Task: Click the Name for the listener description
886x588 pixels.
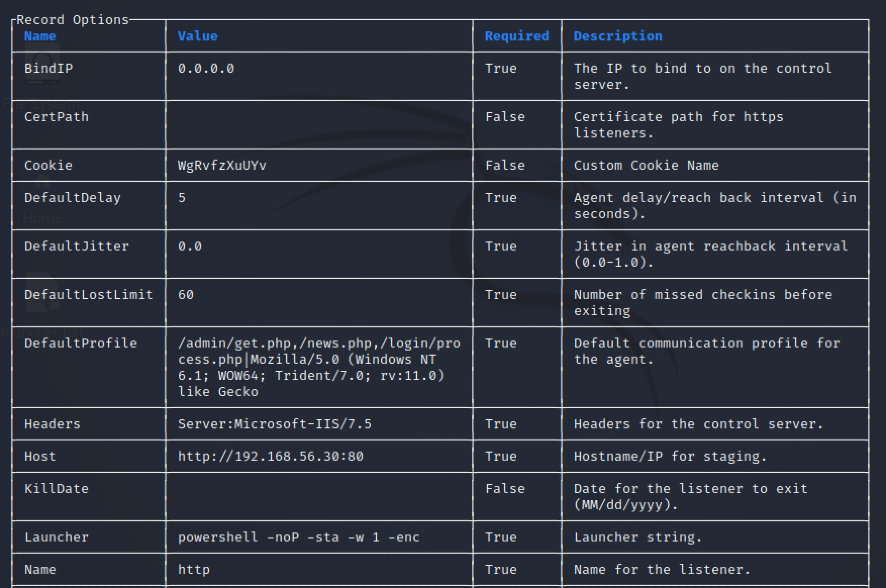Action: point(662,569)
